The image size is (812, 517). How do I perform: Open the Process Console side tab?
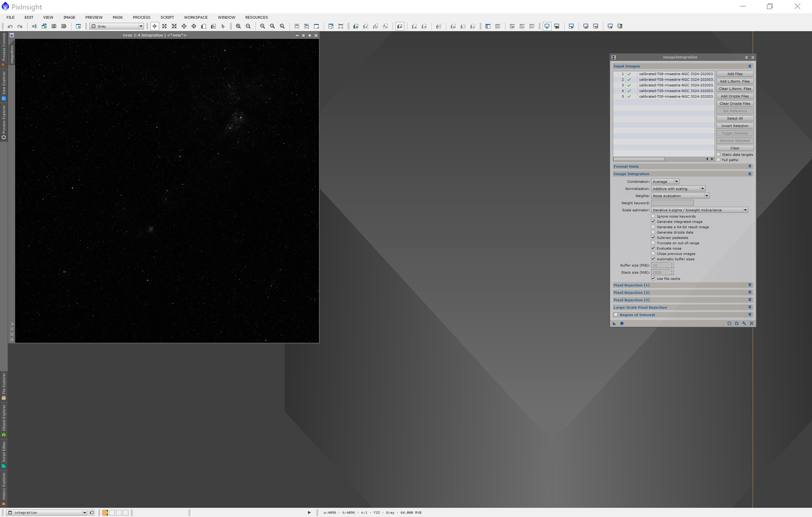(4, 50)
